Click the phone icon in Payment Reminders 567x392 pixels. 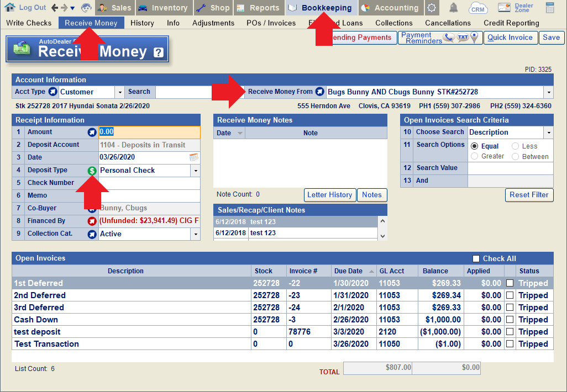click(449, 37)
